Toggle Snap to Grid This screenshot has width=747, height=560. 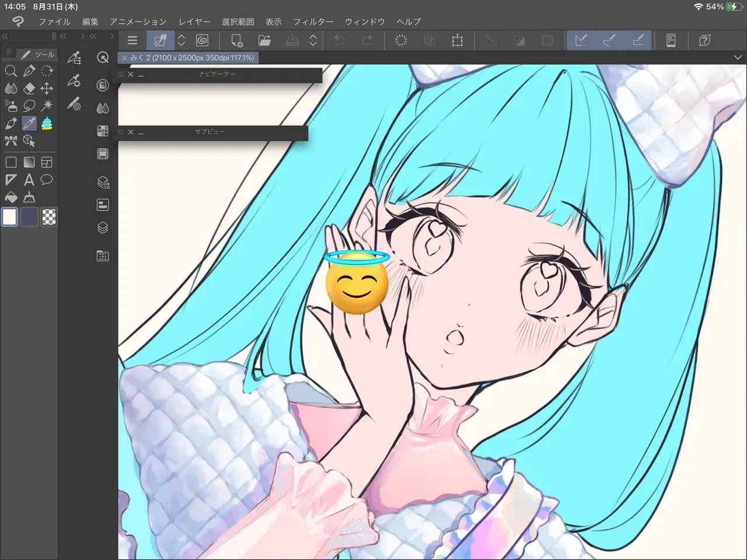(638, 40)
